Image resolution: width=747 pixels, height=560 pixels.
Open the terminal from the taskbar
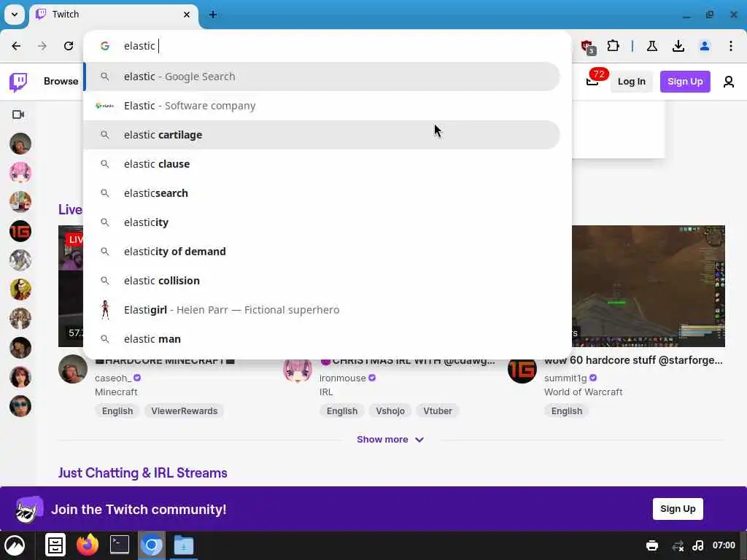[x=120, y=545]
